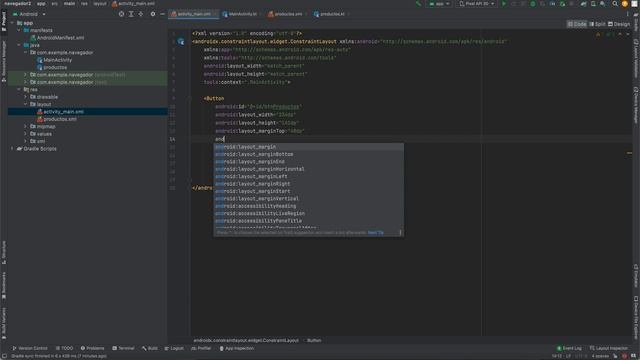Screen dimensions: 640x360
Task: Hide the Project panel with minus icon
Action: tap(162, 14)
